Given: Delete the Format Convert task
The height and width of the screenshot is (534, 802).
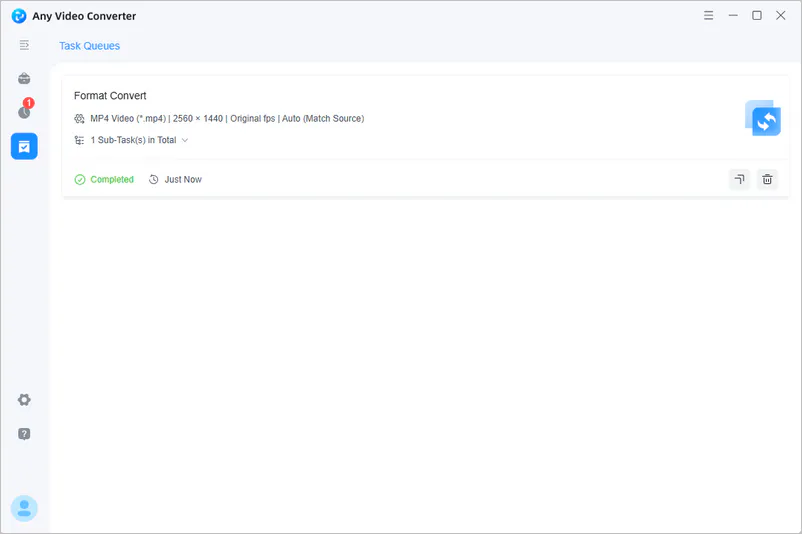Looking at the screenshot, I should (767, 179).
